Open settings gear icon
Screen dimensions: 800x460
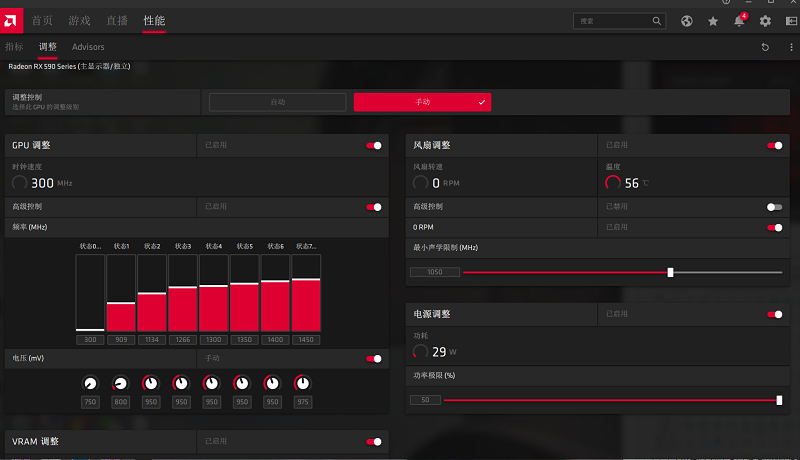coord(765,21)
